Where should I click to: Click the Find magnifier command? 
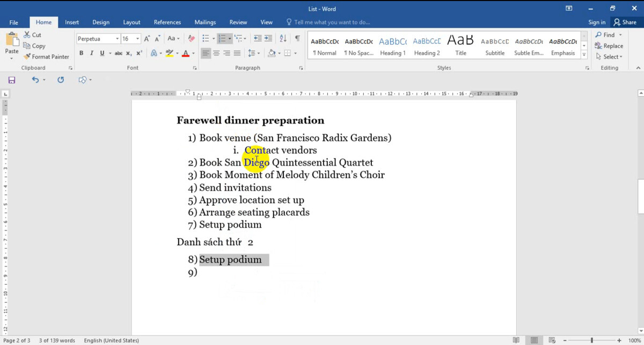605,35
